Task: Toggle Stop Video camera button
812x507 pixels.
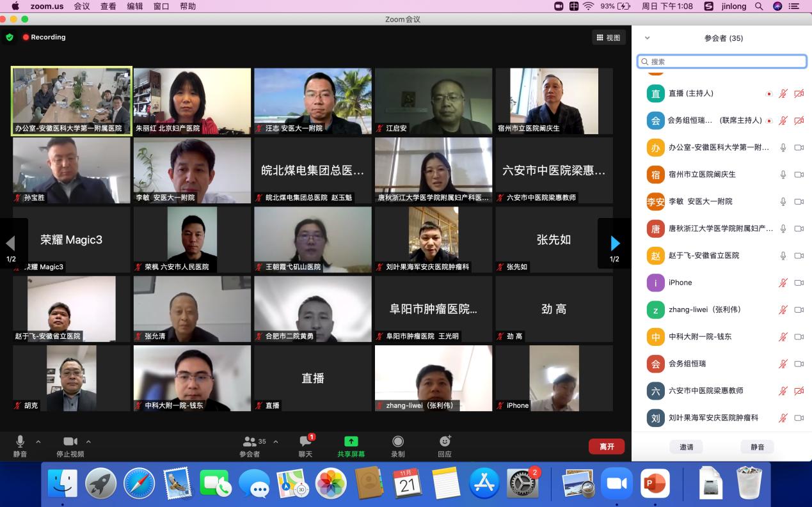Action: [x=70, y=442]
